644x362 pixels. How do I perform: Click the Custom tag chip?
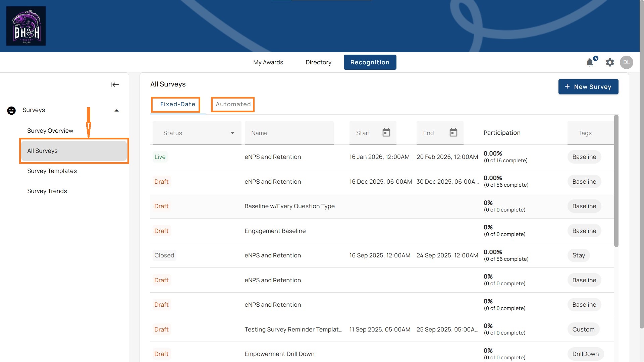[583, 329]
